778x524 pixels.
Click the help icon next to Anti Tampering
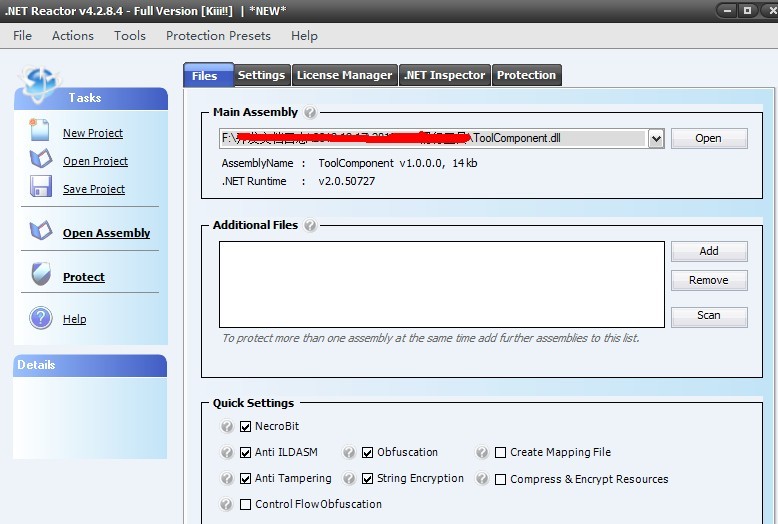point(227,478)
